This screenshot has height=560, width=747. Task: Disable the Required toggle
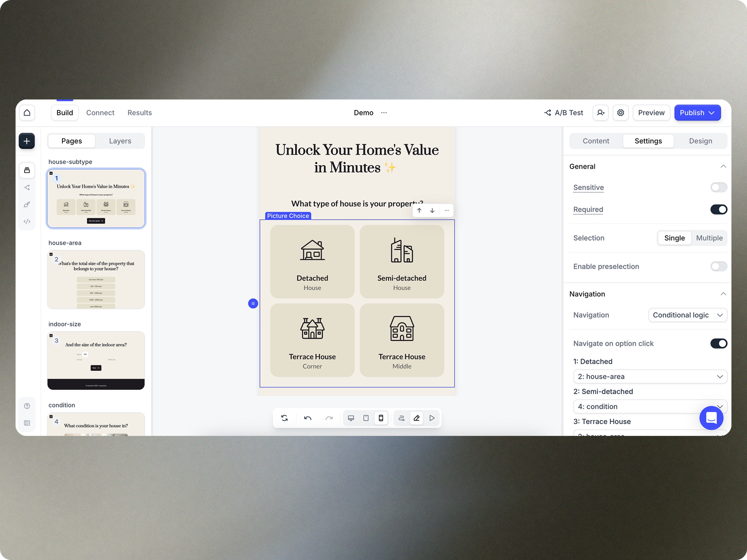[x=718, y=210]
